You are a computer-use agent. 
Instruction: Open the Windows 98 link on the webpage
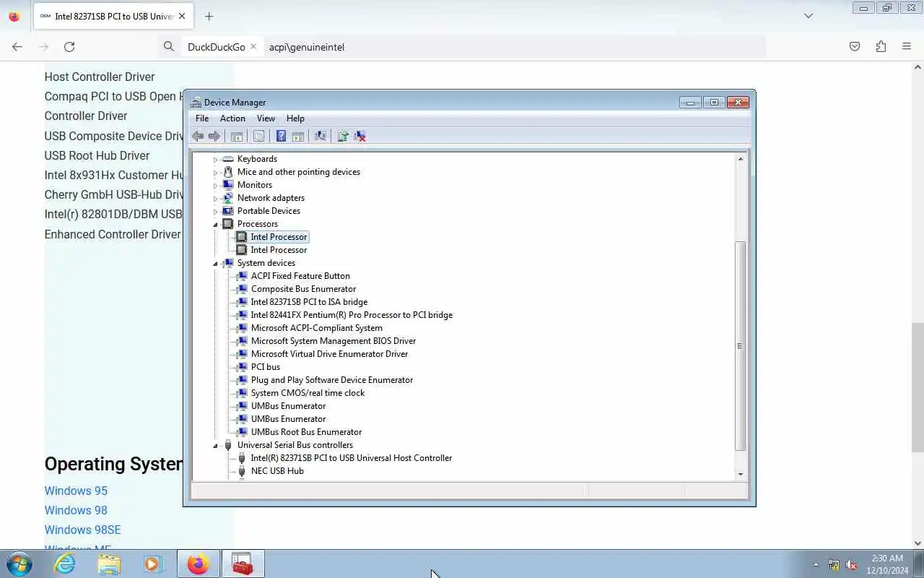[x=76, y=510]
